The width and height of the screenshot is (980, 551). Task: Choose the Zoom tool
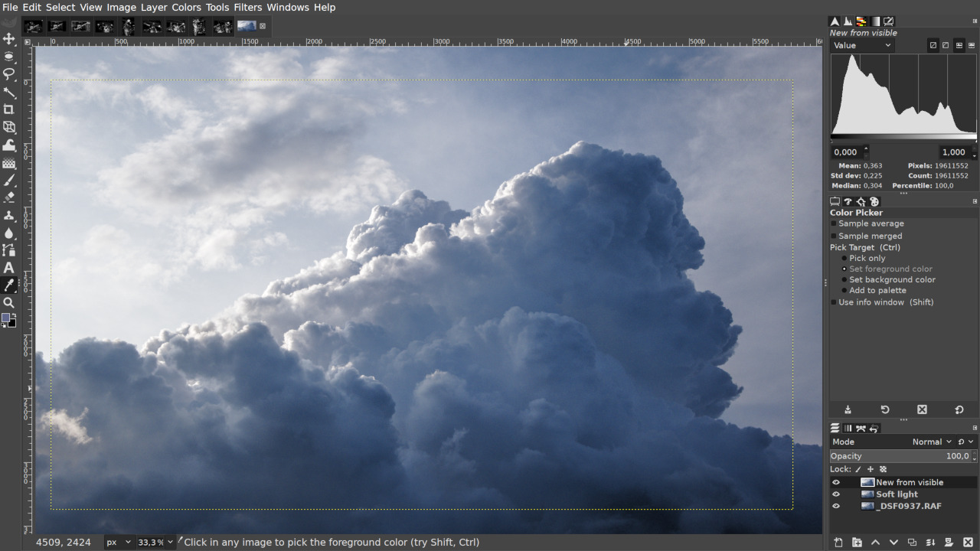(10, 302)
